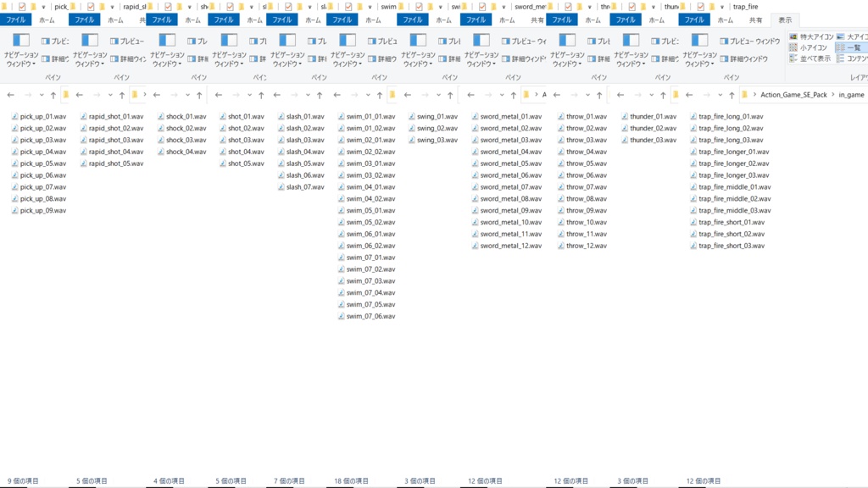This screenshot has height=488, width=868.
Task: Navigate to in_game breadcrumb
Action: click(851, 95)
